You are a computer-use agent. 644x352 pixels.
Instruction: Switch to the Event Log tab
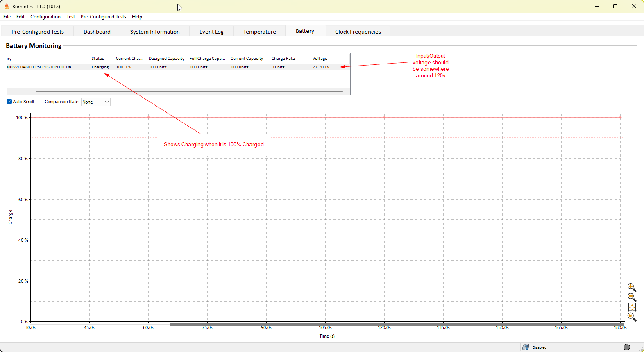[211, 32]
